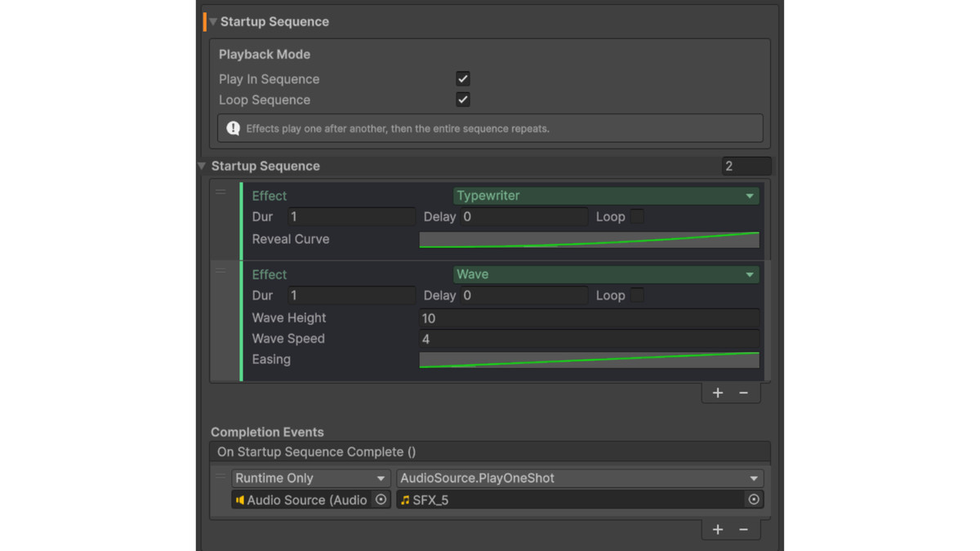Enable Loop for the Wave effect
The image size is (980, 551).
coord(637,295)
